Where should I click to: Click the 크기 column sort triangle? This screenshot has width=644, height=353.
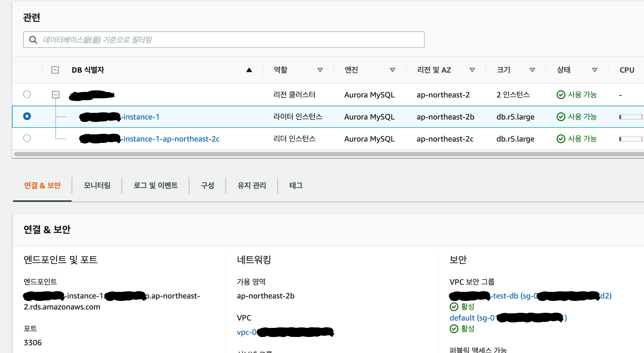point(532,70)
